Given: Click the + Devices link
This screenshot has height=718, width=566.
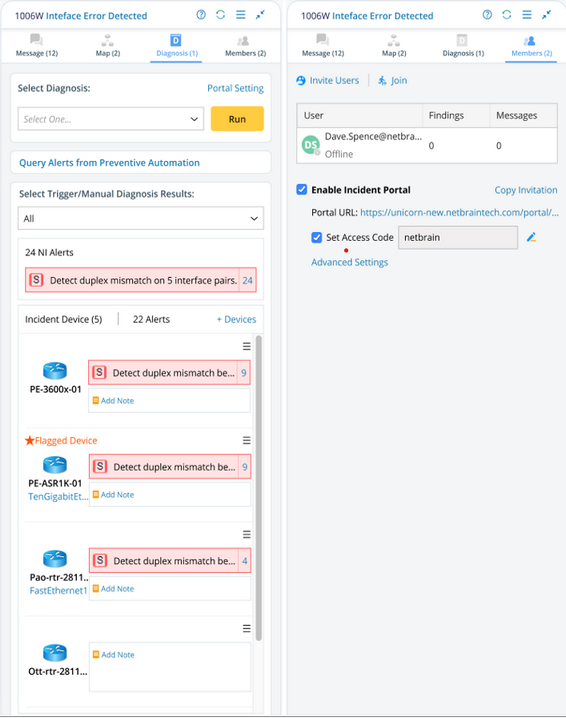Looking at the screenshot, I should pyautogui.click(x=236, y=319).
